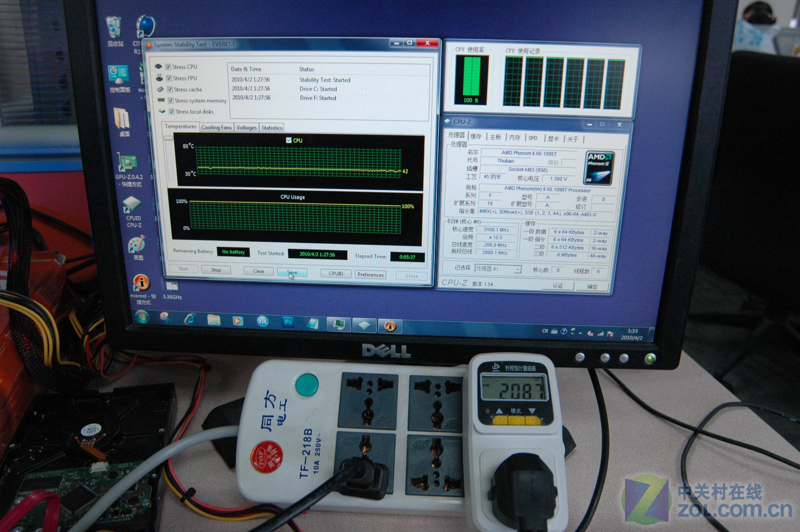Screen dimensions: 800x532
Task: Open the 缓存 tab in CPU-Z
Action: tap(476, 136)
